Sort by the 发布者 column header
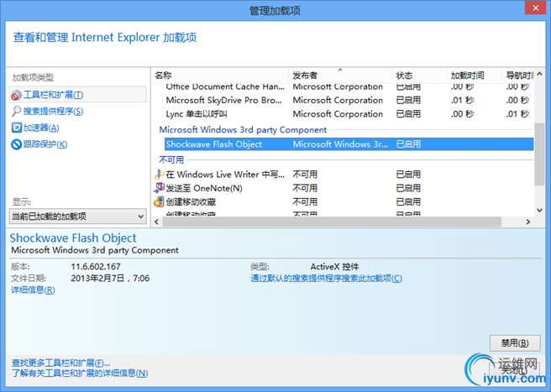This screenshot has width=551, height=392. pos(340,76)
